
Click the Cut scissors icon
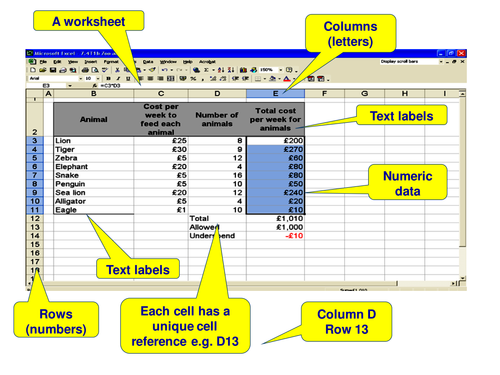coord(117,70)
